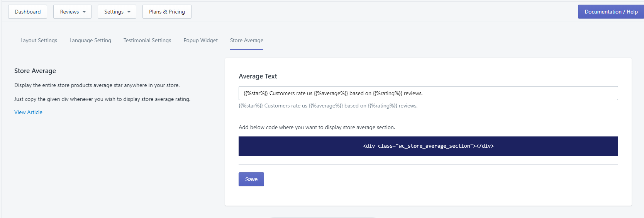Click the 'Just copy the given div' description

click(102, 99)
